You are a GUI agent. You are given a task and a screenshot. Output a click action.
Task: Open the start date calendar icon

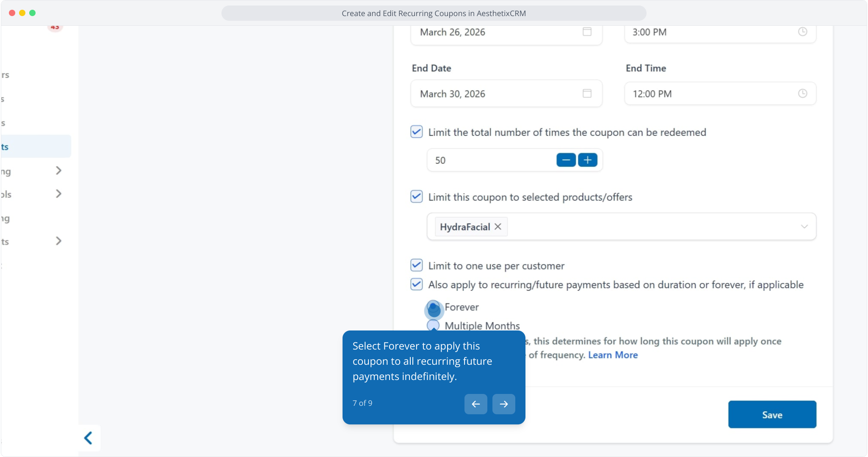tap(587, 32)
